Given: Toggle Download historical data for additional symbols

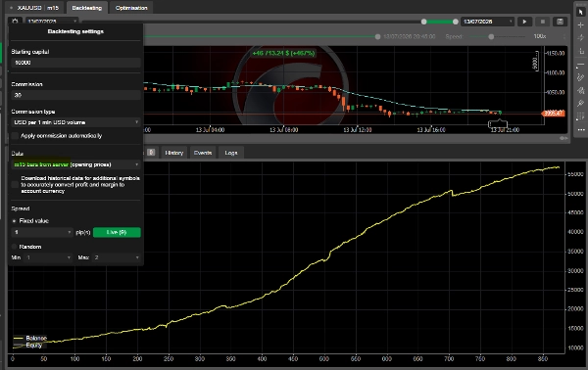Looking at the screenshot, I should pyautogui.click(x=15, y=184).
